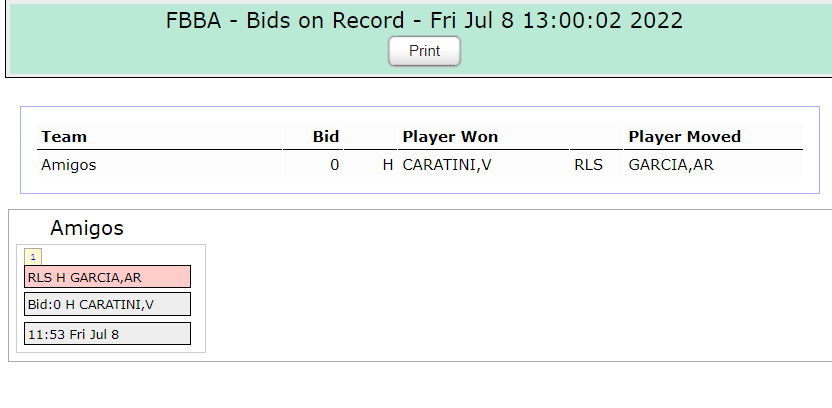Click the Print button
The height and width of the screenshot is (408, 832).
pos(424,51)
